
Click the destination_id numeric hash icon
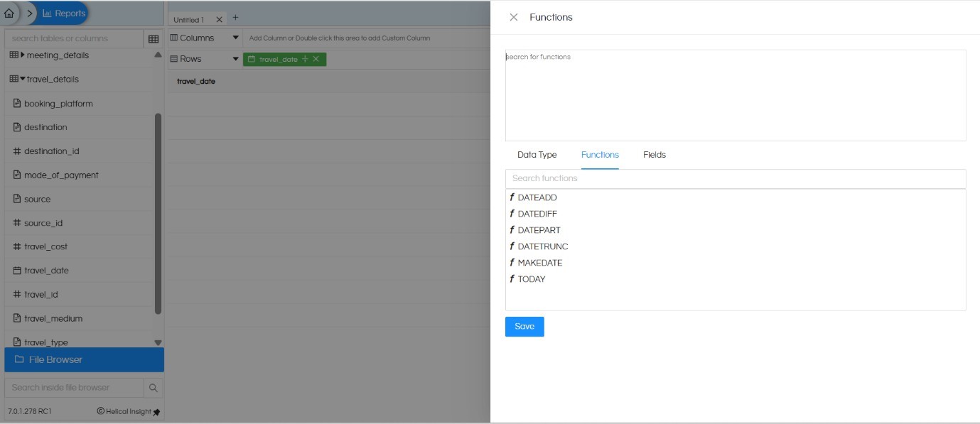tap(17, 151)
